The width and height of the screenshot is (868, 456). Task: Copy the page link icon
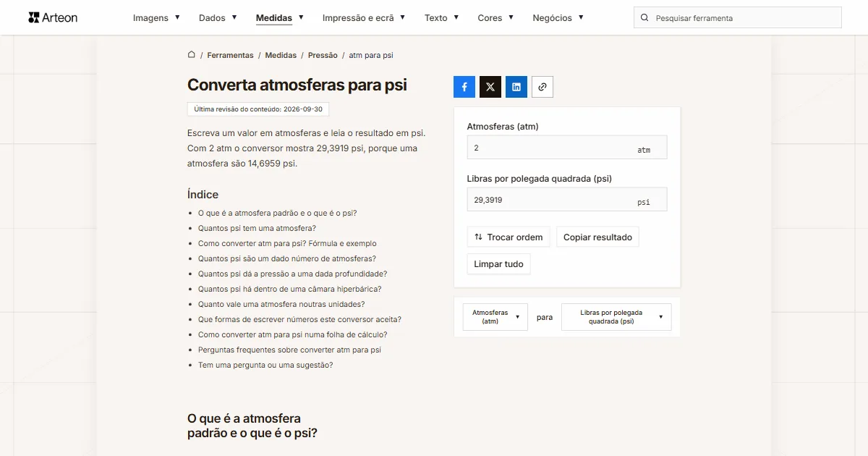point(542,87)
